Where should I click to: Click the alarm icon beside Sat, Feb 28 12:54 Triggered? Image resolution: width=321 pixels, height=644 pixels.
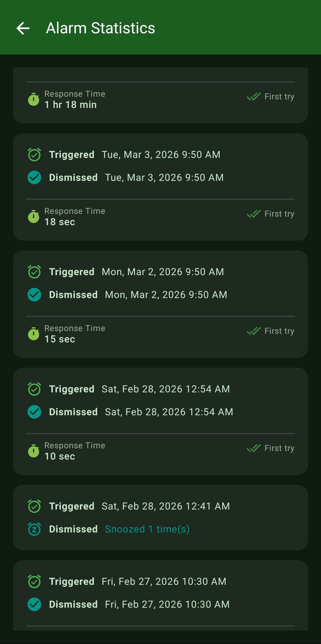34,389
